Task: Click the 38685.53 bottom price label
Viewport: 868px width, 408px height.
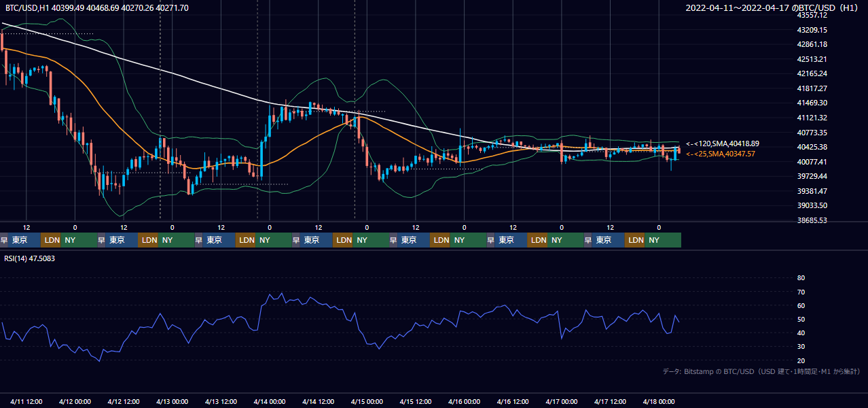Action: click(x=812, y=220)
